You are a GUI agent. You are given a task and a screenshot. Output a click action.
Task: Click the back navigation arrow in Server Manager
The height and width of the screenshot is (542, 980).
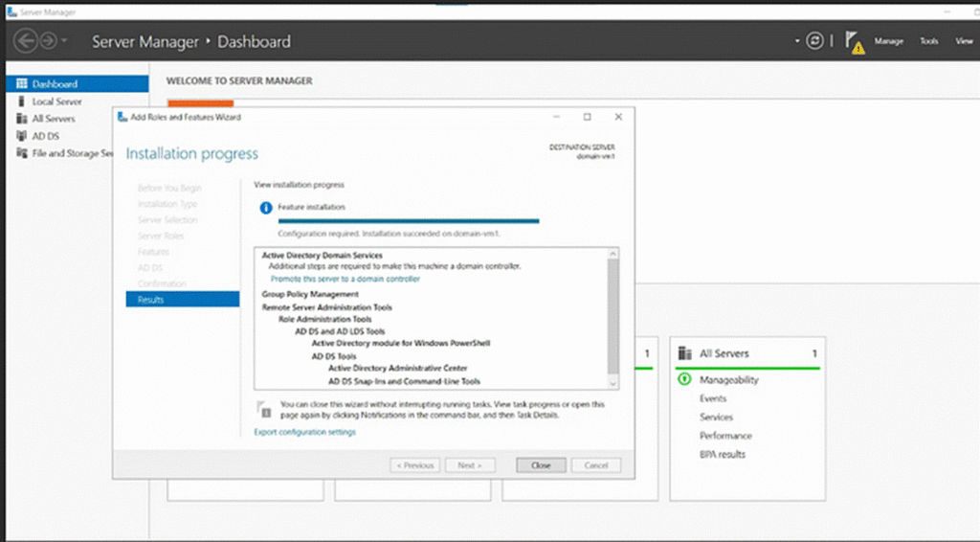click(26, 41)
